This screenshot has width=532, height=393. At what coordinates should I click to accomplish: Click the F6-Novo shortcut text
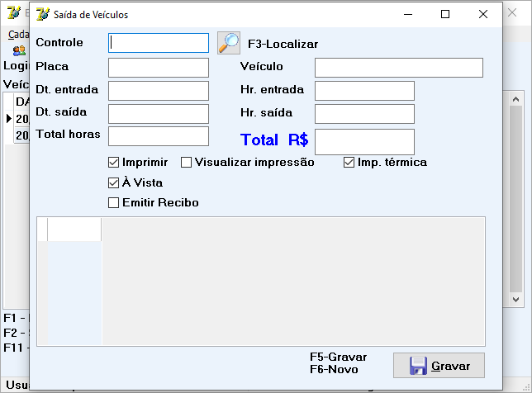334,369
